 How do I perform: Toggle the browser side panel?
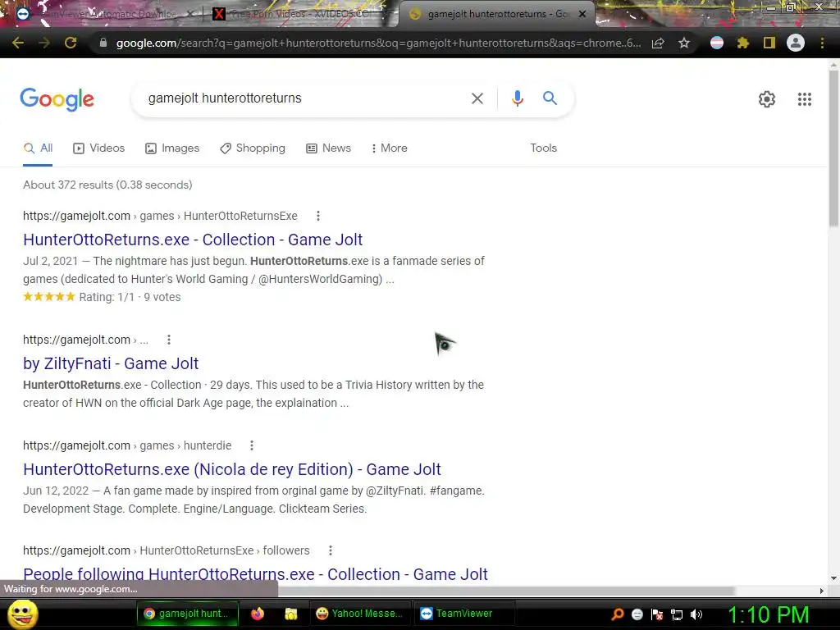click(x=769, y=43)
